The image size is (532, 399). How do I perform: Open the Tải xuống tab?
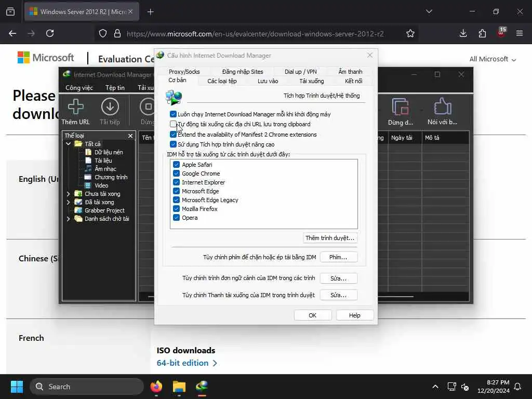[x=312, y=81]
